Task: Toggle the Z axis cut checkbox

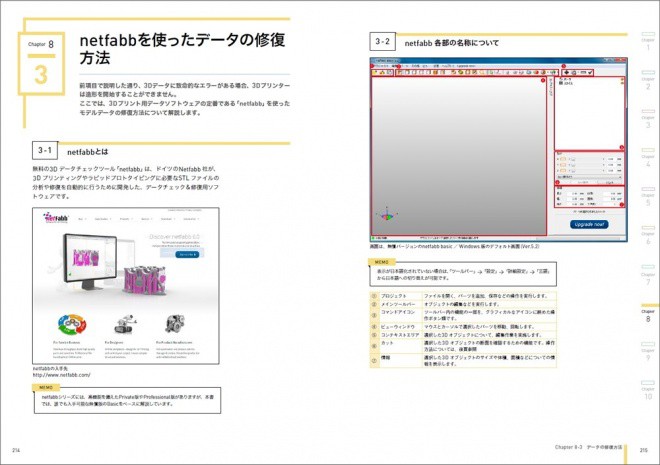Action: [563, 171]
